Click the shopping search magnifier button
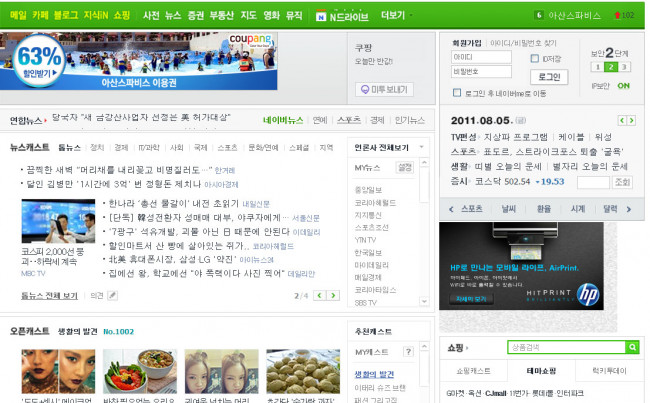The image size is (650, 403). [x=632, y=347]
